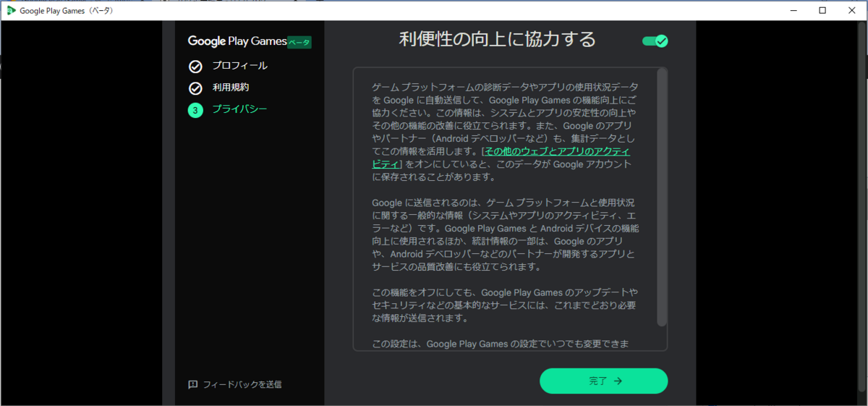Click the step 3 number badge
The height and width of the screenshot is (406, 868).
[x=195, y=110]
